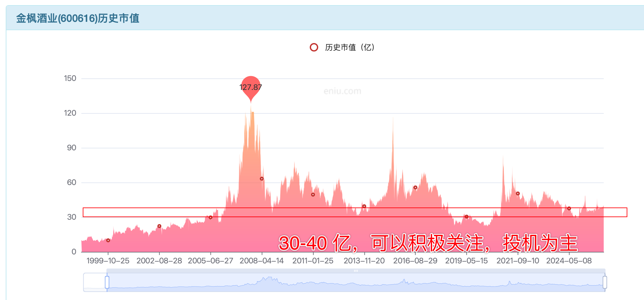
Task: Click the x-axis label 2011-01-25
Action: (313, 261)
